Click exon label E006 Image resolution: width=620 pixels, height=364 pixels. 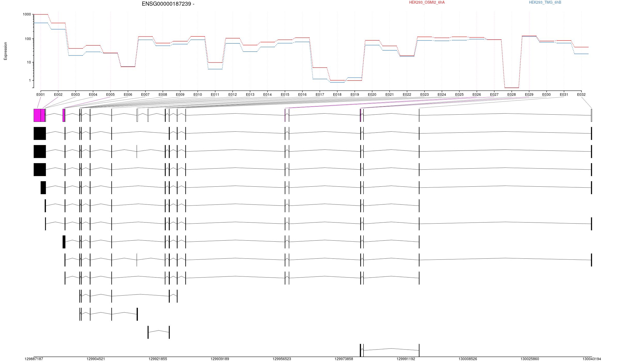point(128,94)
